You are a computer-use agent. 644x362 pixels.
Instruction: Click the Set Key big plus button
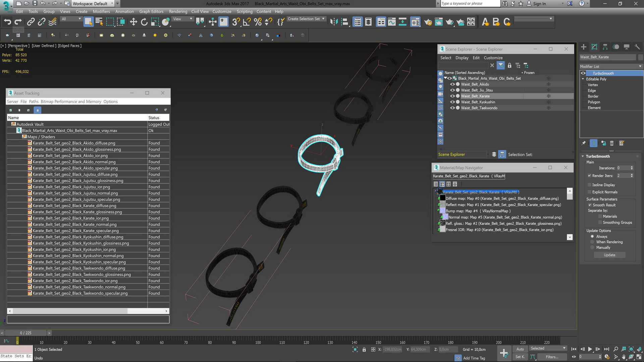point(504,353)
